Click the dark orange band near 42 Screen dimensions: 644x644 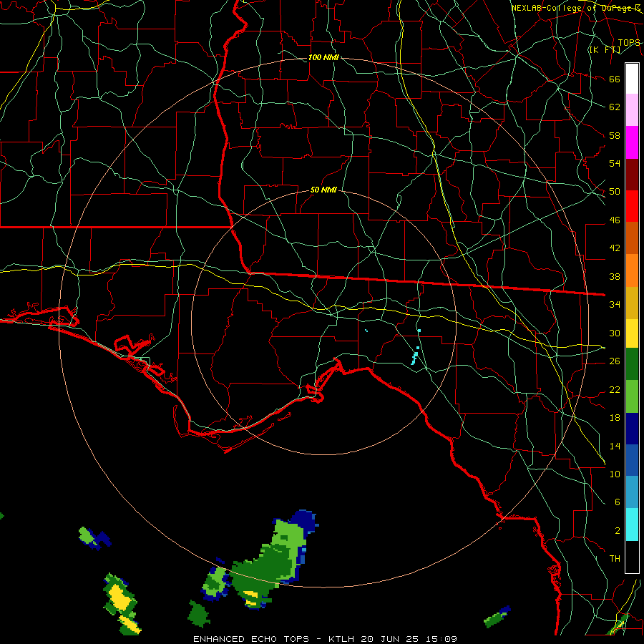pos(632,238)
